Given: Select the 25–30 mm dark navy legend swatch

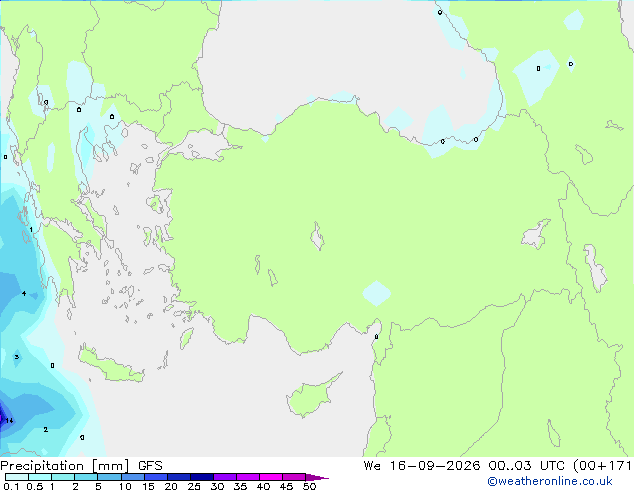Looking at the screenshot, I should pos(202,477).
